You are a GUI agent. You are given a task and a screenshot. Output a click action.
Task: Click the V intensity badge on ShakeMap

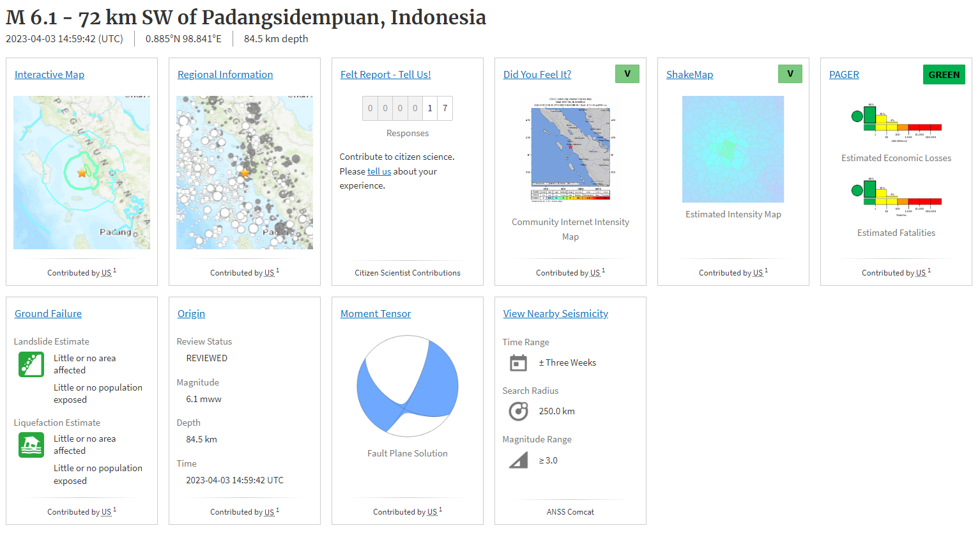pos(790,74)
